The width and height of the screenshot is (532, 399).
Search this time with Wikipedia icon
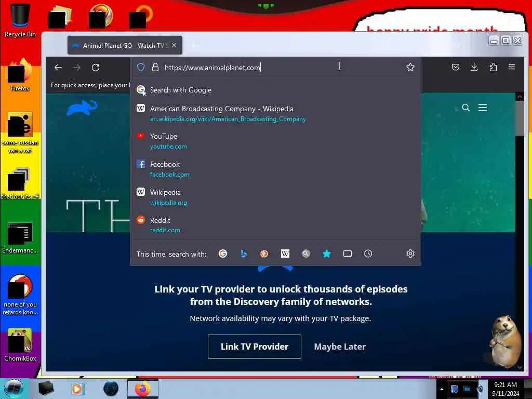pos(285,254)
